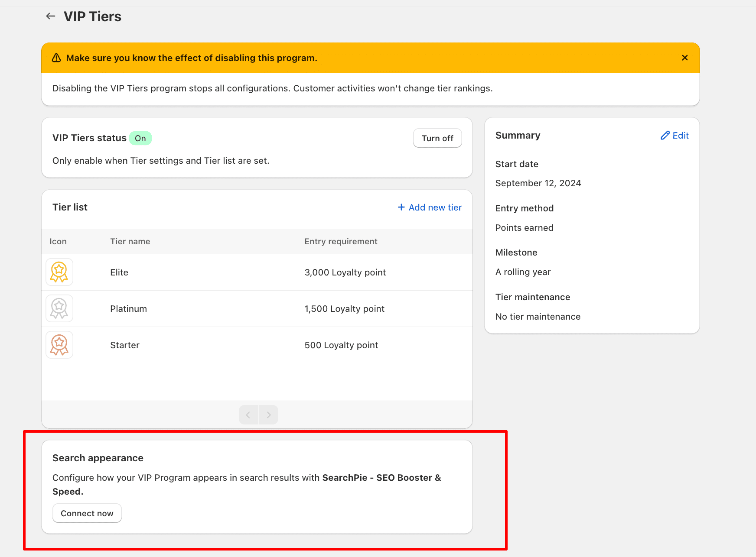The image size is (756, 557).
Task: Dismiss the yellow warning banner
Action: pyautogui.click(x=684, y=58)
